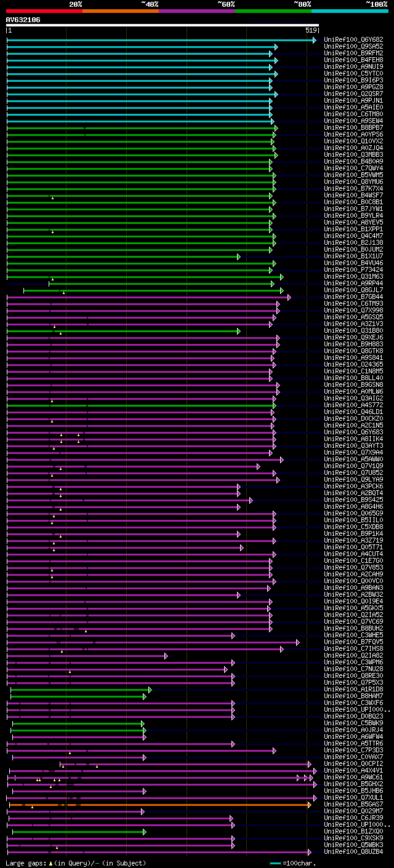Select hit label UniRef100_Q8RE30
The image size is (394, 868).
353,676
